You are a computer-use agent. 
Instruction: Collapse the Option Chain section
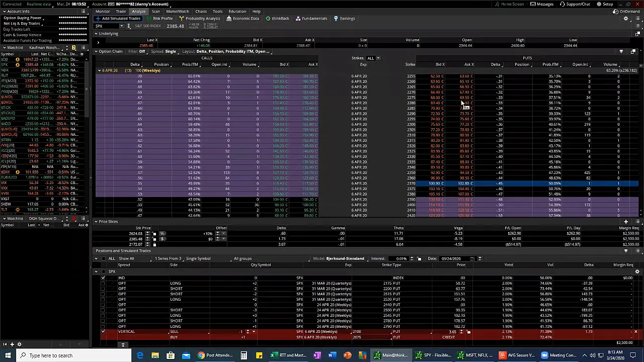pos(96,52)
